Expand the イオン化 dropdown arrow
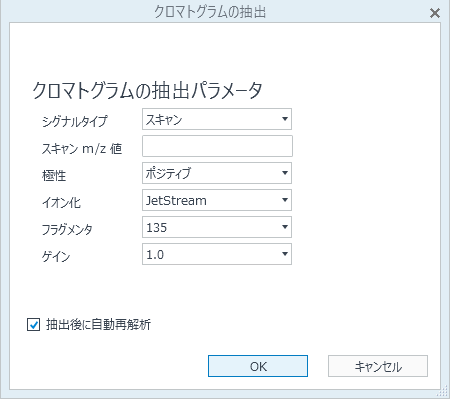 pyautogui.click(x=285, y=200)
